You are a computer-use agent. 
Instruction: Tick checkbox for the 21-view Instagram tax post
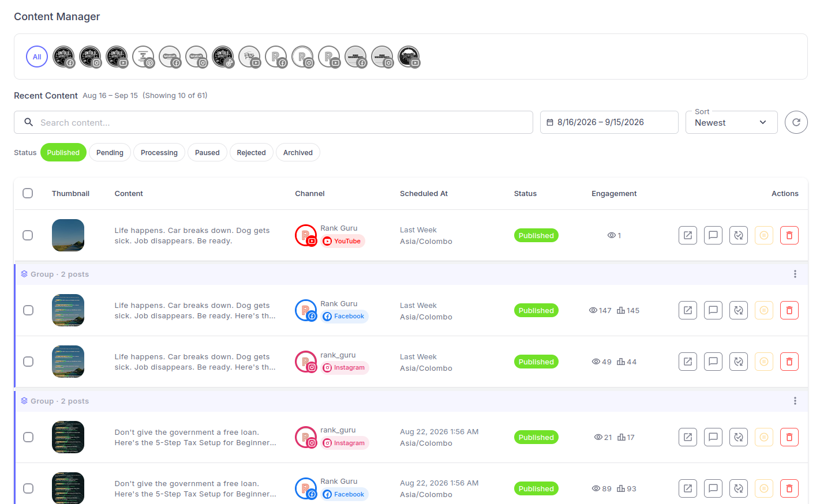coord(28,437)
